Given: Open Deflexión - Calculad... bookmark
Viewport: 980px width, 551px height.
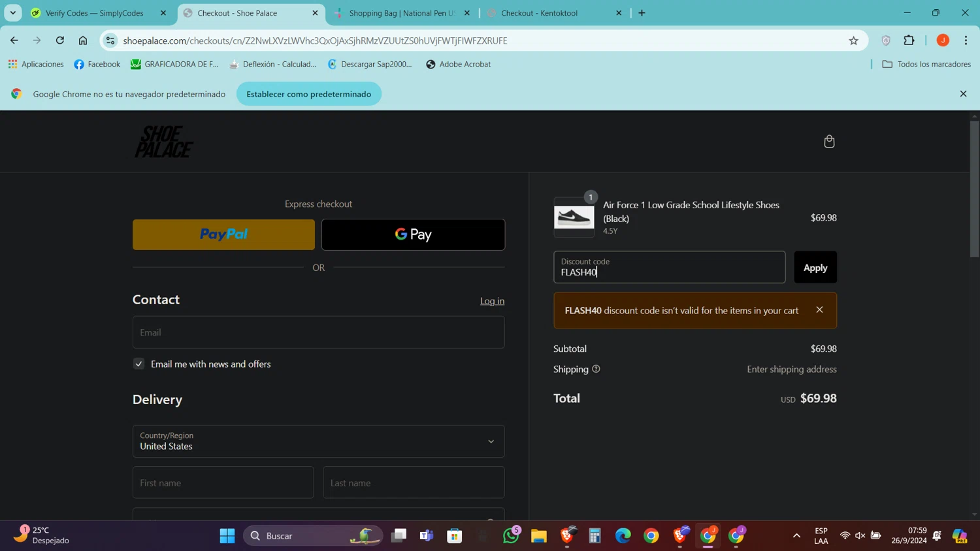Looking at the screenshot, I should pyautogui.click(x=272, y=64).
